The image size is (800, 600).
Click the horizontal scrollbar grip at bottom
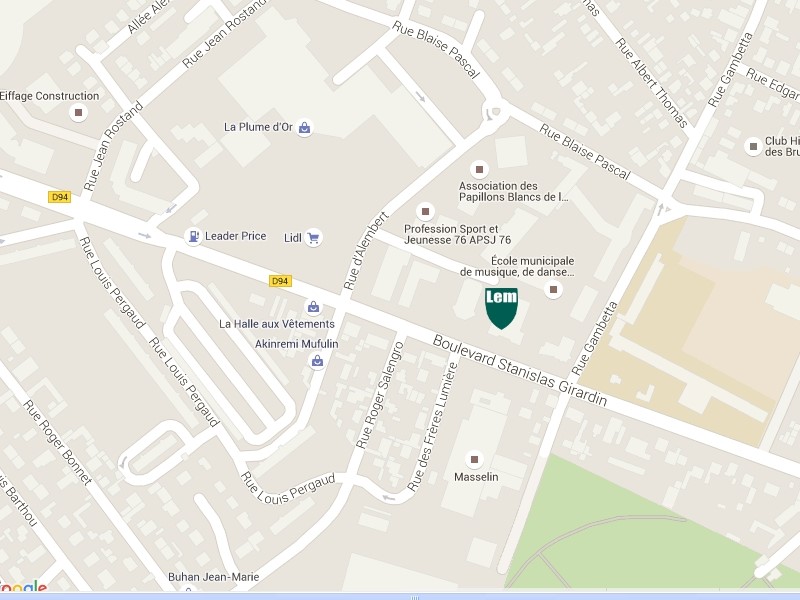pos(415,597)
